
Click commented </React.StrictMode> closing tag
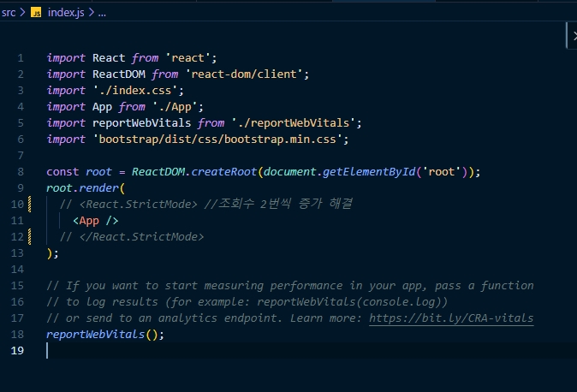(141, 237)
